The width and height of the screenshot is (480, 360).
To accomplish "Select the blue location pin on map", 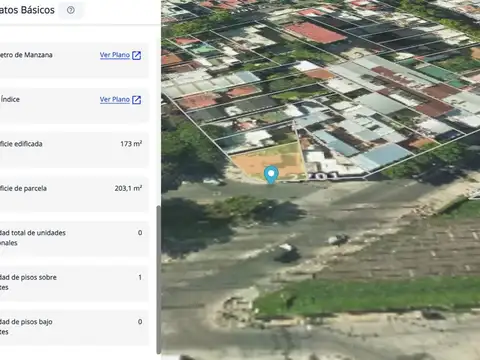I will click(x=271, y=175).
